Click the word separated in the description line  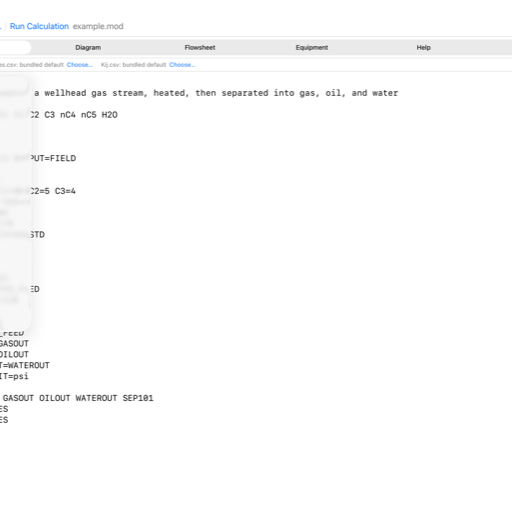coord(245,93)
